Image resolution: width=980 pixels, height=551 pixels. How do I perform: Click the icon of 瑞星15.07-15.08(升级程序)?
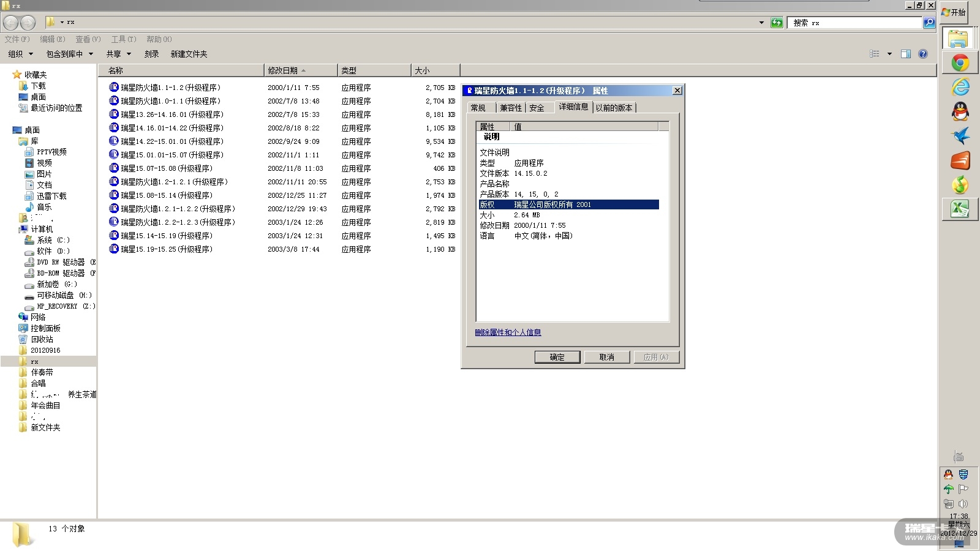(x=113, y=168)
